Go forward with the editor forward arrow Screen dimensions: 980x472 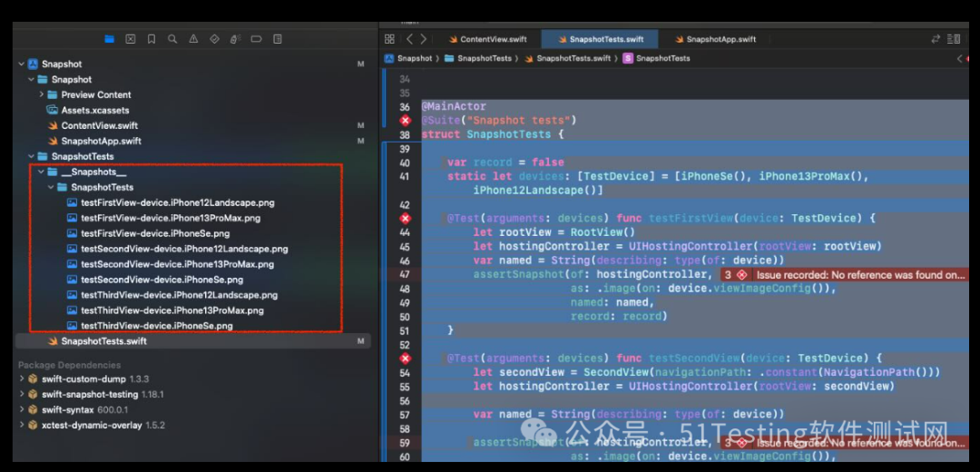click(424, 39)
